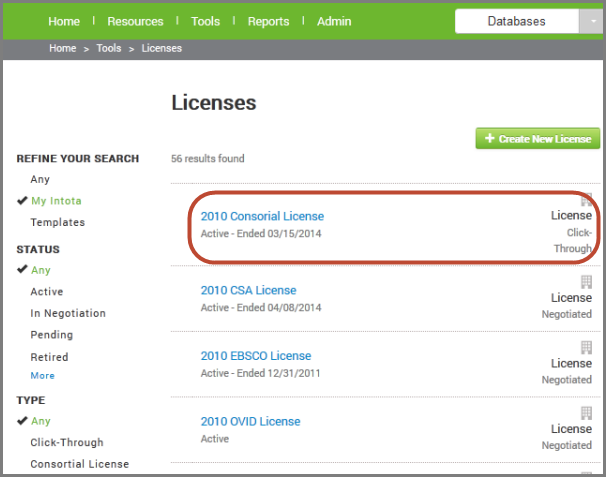The width and height of the screenshot is (606, 477).
Task: Click the Negotiated label on OVID License row
Action: [567, 446]
